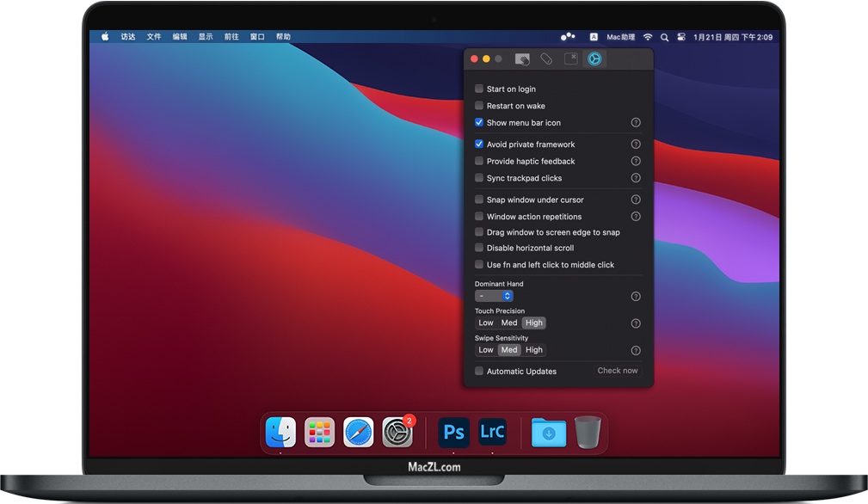Screen dimensions: 868x504
Task: Click the Check now button
Action: tap(618, 371)
